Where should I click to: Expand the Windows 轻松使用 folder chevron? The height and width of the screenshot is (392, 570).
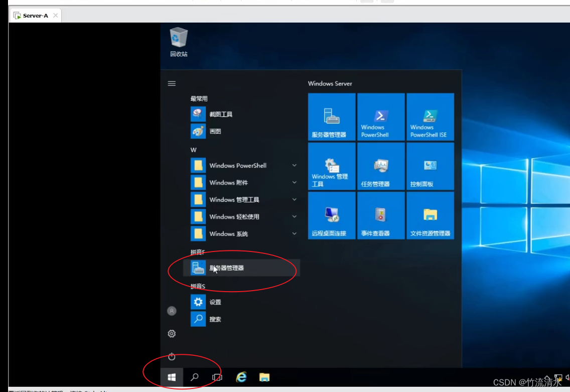[295, 217]
